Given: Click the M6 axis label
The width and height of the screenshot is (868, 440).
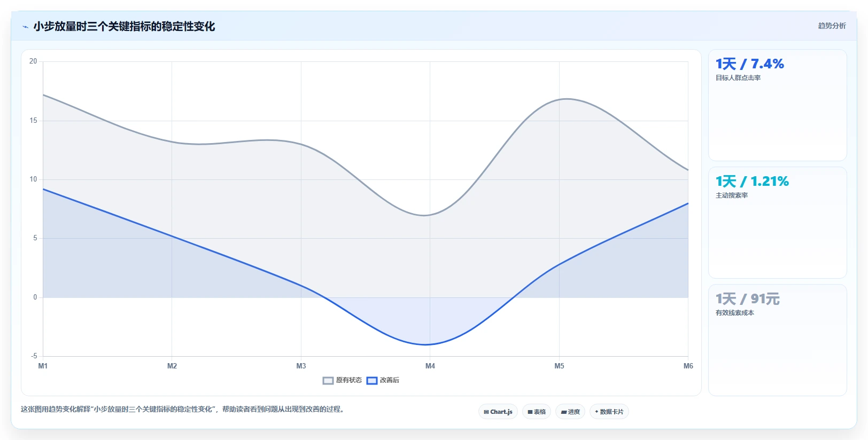Looking at the screenshot, I should point(688,366).
